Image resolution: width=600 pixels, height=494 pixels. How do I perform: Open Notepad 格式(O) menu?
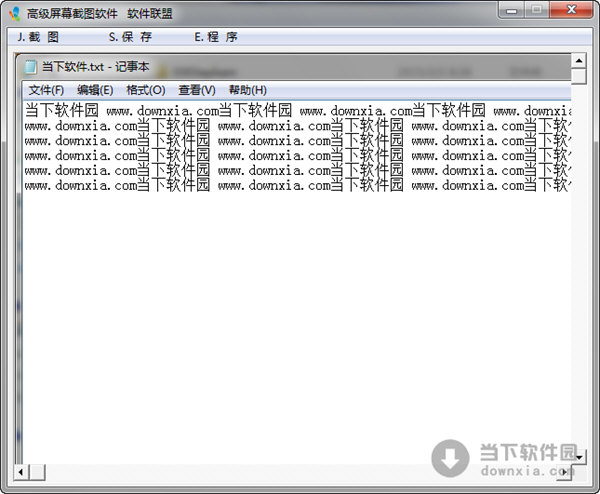tap(146, 90)
